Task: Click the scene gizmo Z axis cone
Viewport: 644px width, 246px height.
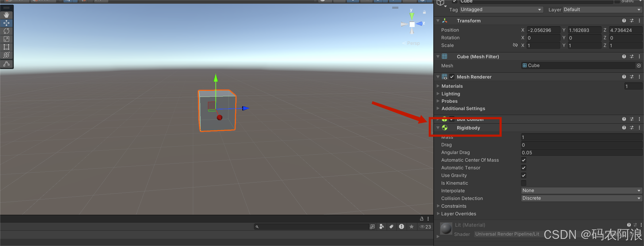Action: click(420, 24)
